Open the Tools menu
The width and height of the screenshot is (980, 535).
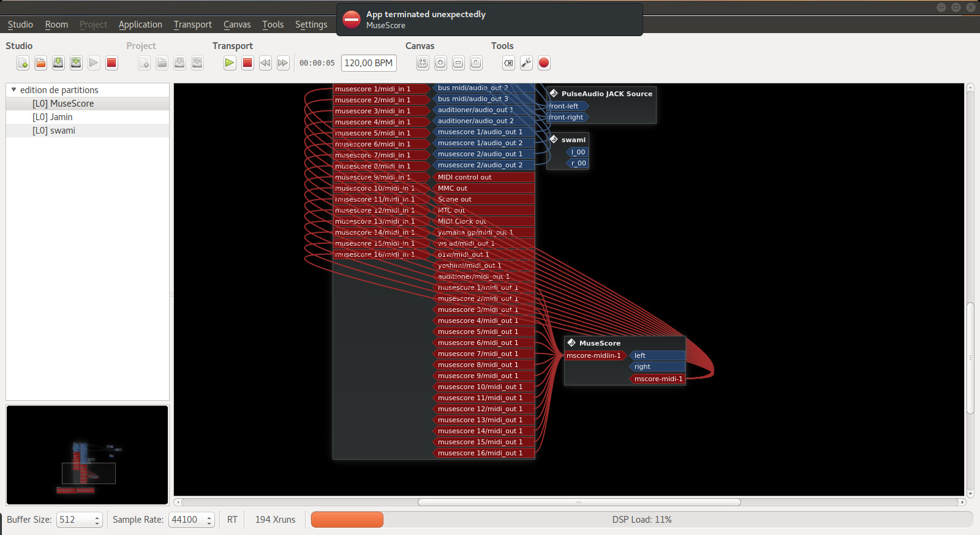pos(273,25)
